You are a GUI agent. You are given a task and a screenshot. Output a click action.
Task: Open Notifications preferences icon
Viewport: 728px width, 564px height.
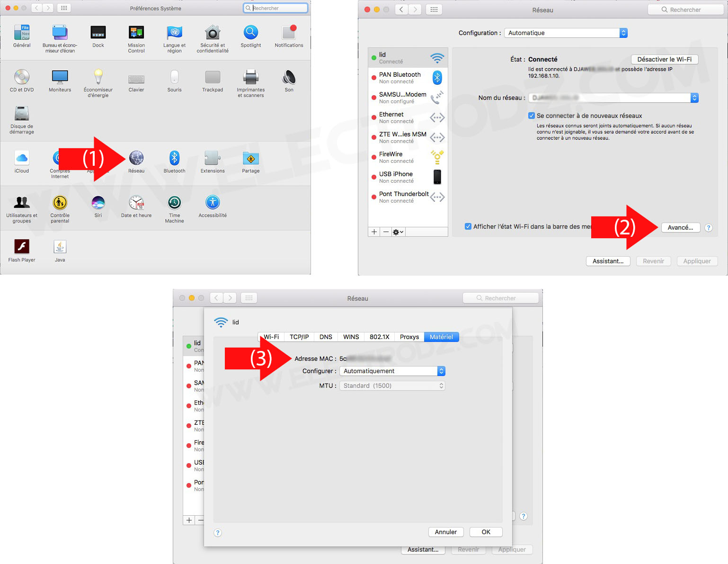point(289,33)
